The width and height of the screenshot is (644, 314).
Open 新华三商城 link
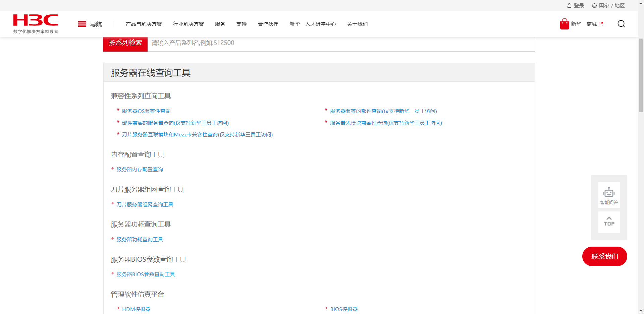[x=584, y=24]
